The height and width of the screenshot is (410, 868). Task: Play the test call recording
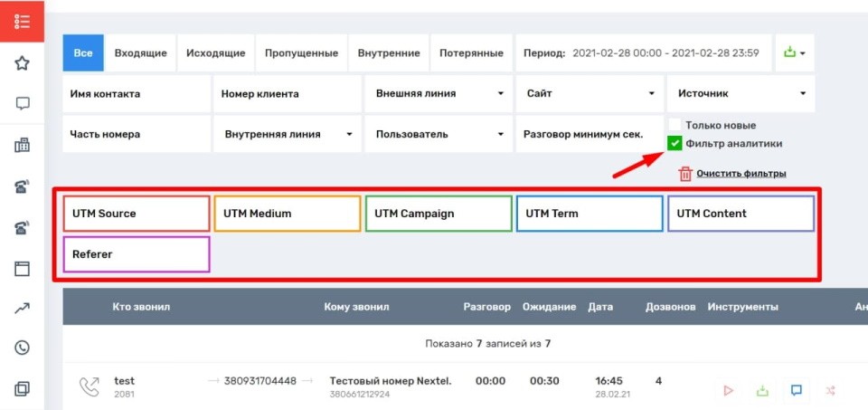(728, 390)
